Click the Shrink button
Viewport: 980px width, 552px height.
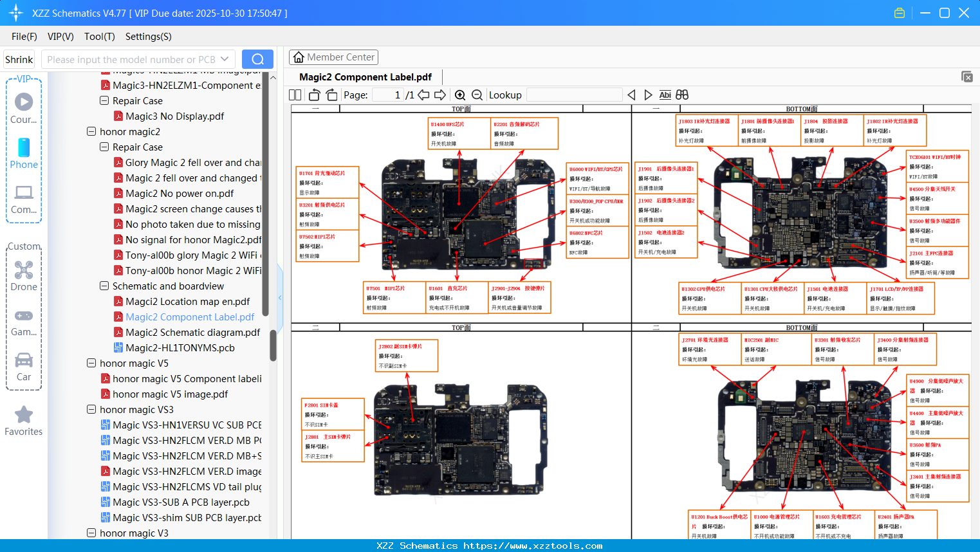19,59
